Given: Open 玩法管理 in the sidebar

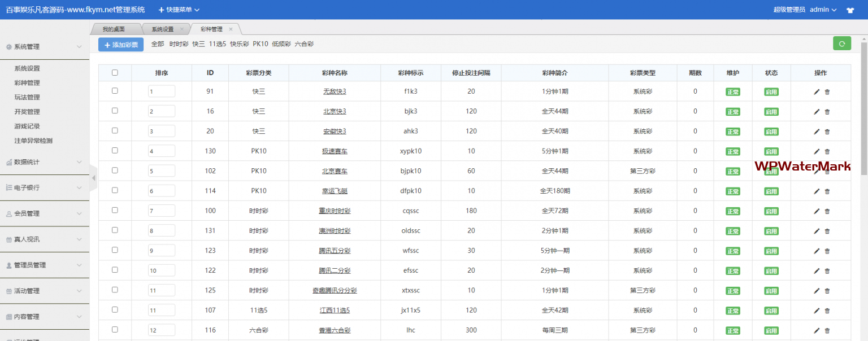Looking at the screenshot, I should [x=27, y=97].
